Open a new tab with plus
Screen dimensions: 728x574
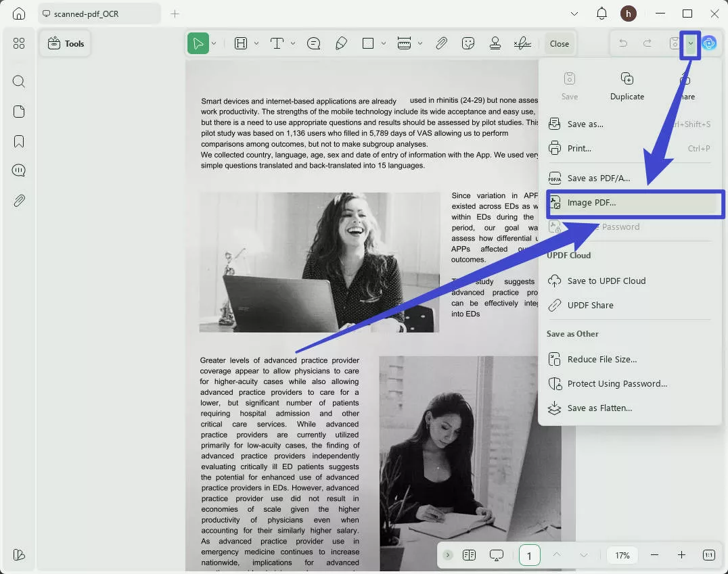pos(175,14)
